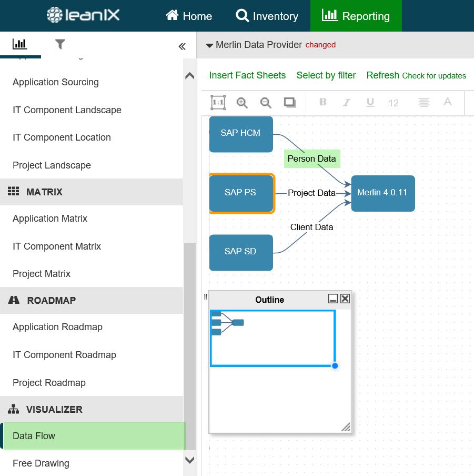Close the Outline panel
The image size is (474, 476).
pos(345,299)
